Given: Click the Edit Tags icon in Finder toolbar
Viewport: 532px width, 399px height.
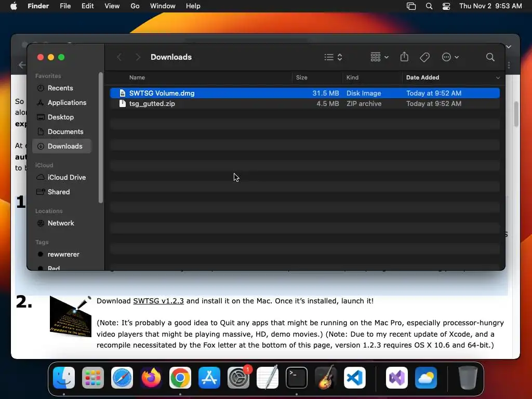Looking at the screenshot, I should coord(425,57).
